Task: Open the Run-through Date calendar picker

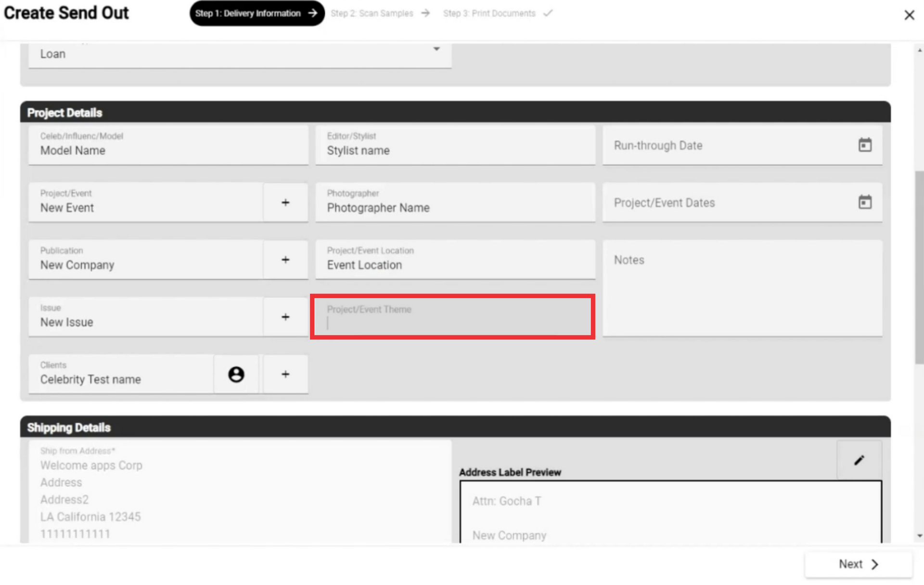Action: tap(865, 145)
